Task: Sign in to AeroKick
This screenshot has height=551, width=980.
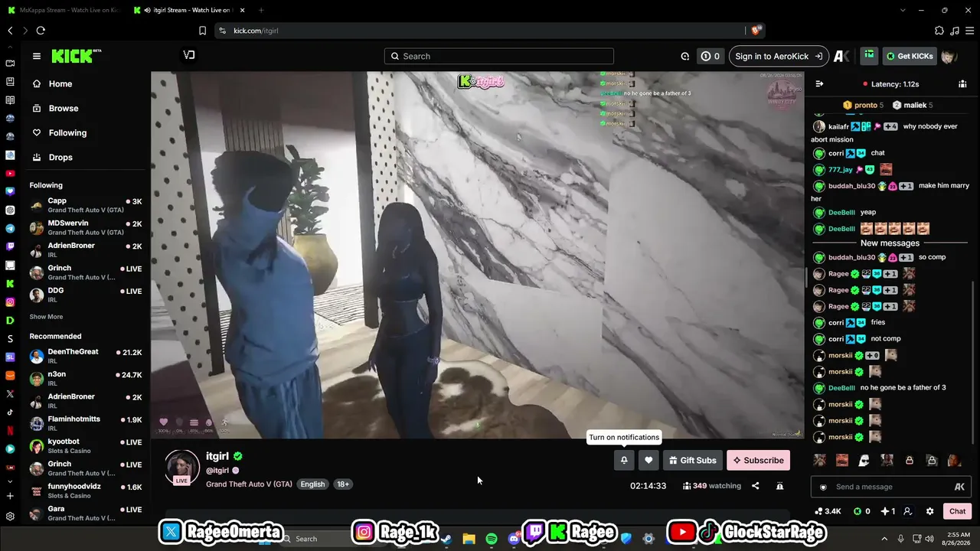Action: click(x=779, y=56)
